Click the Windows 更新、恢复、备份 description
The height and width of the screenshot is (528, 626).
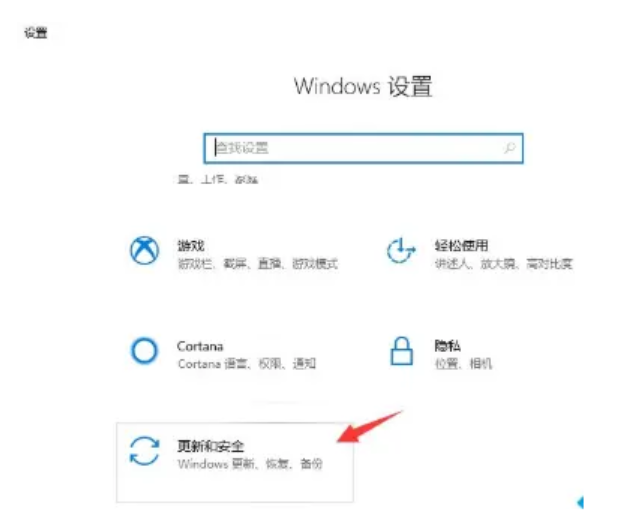pos(250,464)
